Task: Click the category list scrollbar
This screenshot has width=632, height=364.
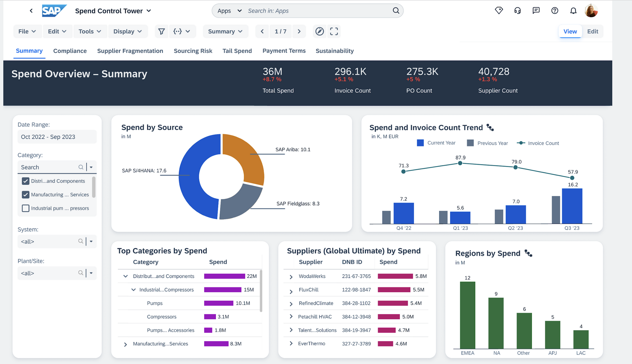Action: (x=94, y=187)
